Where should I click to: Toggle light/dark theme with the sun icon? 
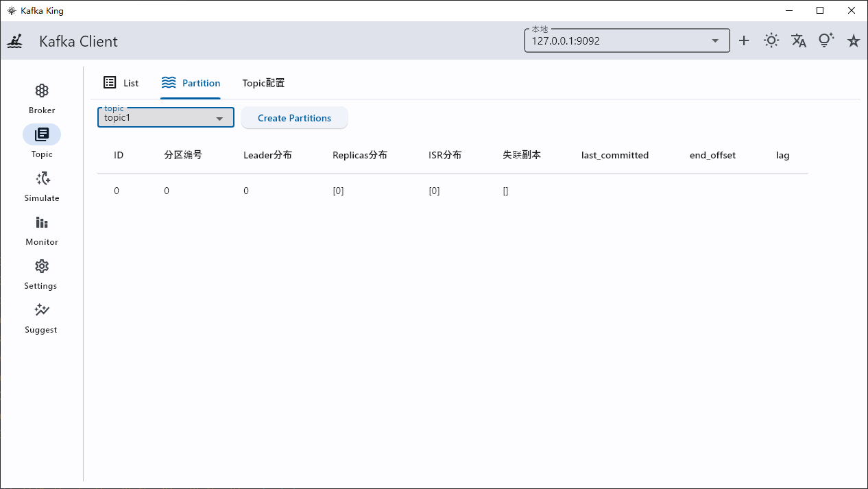coord(771,40)
